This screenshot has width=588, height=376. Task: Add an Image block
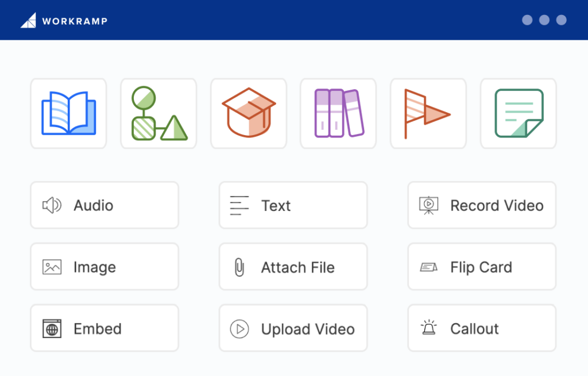(105, 266)
